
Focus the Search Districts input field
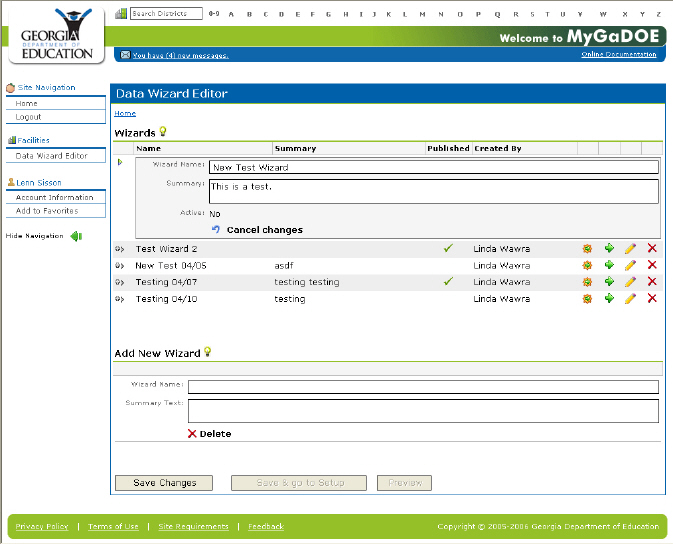167,14
